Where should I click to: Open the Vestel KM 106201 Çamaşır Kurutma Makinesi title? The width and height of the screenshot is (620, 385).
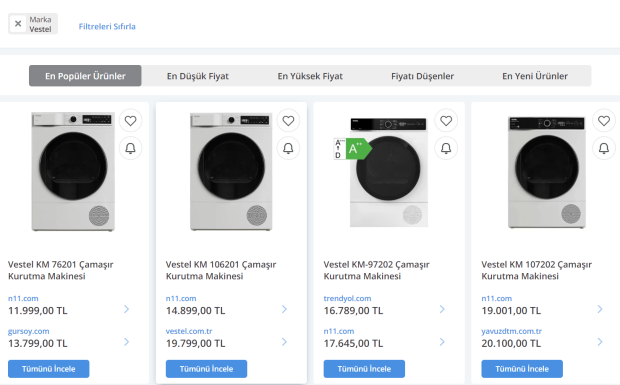point(221,270)
